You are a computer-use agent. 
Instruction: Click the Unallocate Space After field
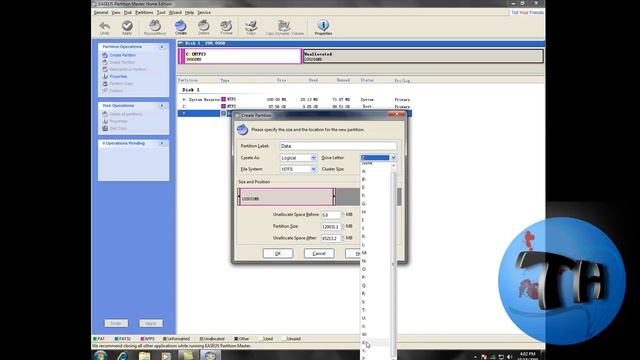click(331, 238)
